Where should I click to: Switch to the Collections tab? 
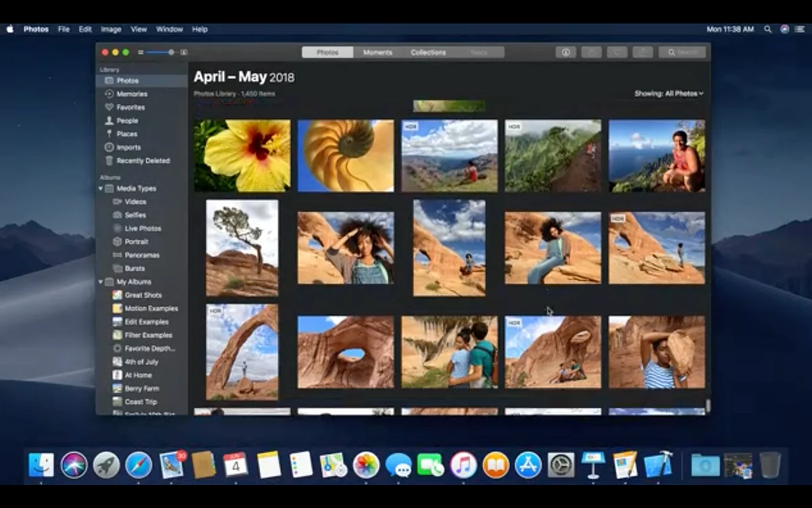tap(428, 52)
